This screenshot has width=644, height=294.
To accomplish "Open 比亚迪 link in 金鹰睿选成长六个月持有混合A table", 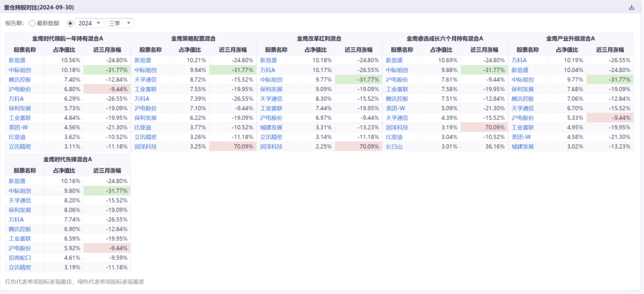I will pyautogui.click(x=394, y=137).
